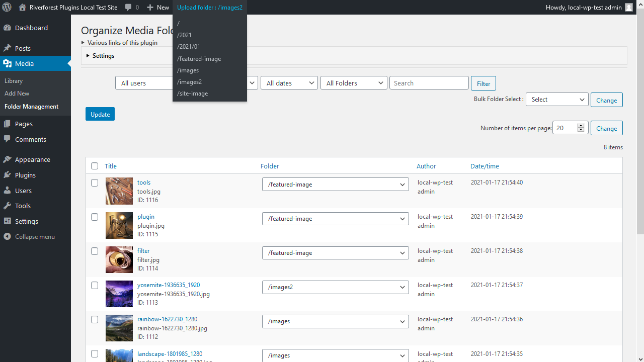Click the Plugins plug icon
This screenshot has height=362, width=644.
point(7,175)
